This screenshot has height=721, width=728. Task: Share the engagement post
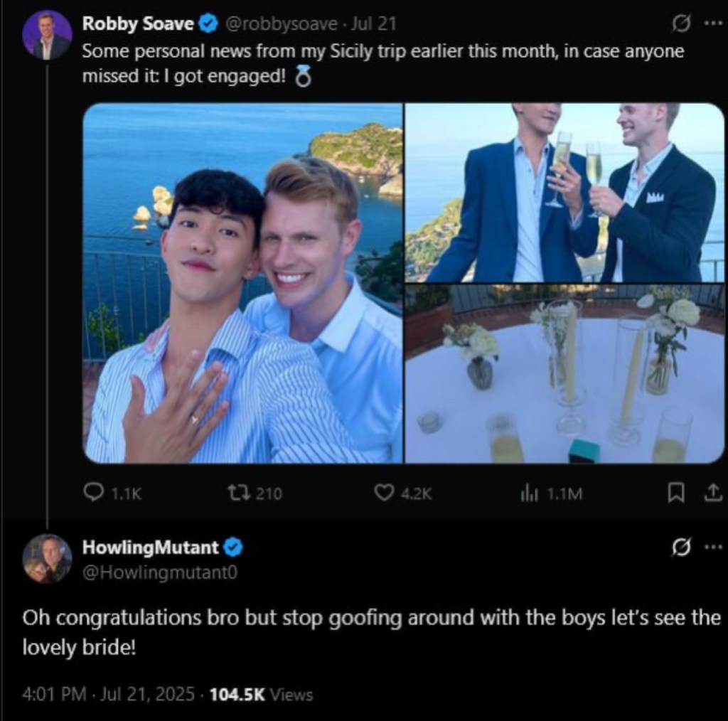[x=713, y=492]
